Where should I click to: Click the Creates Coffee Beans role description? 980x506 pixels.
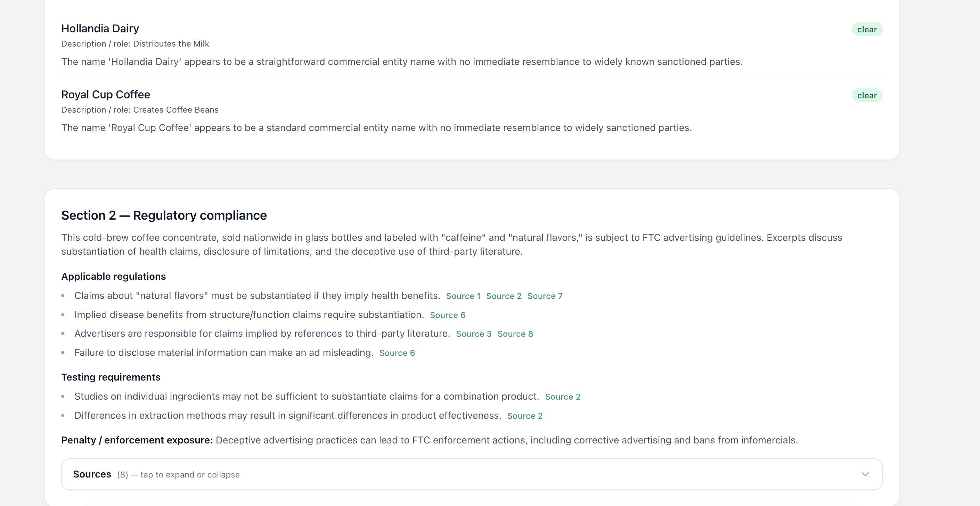pyautogui.click(x=175, y=109)
